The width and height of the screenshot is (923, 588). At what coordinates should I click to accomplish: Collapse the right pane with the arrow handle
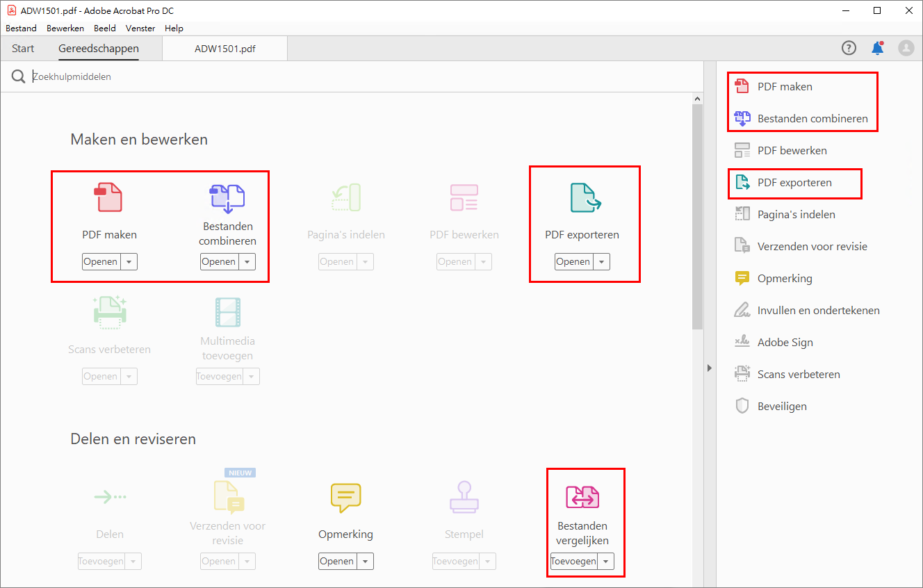coord(710,368)
